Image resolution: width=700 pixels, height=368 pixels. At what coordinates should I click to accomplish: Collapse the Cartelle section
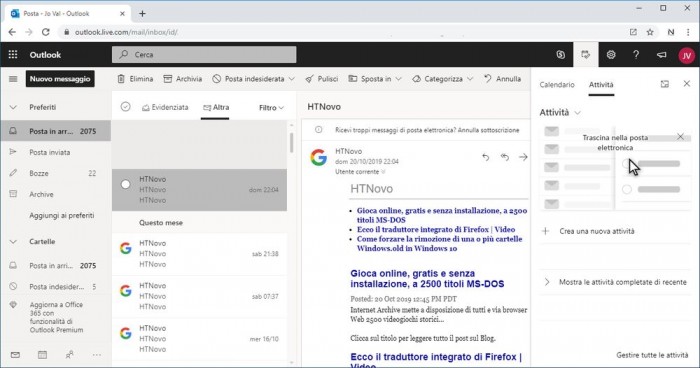coord(13,242)
